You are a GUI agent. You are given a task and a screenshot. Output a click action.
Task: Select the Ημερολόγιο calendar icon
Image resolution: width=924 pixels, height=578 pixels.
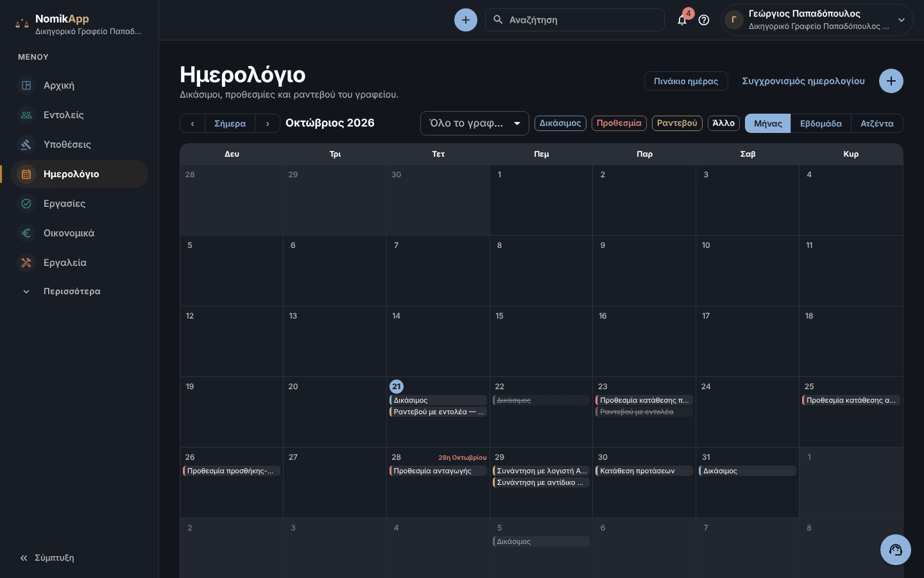tap(26, 174)
